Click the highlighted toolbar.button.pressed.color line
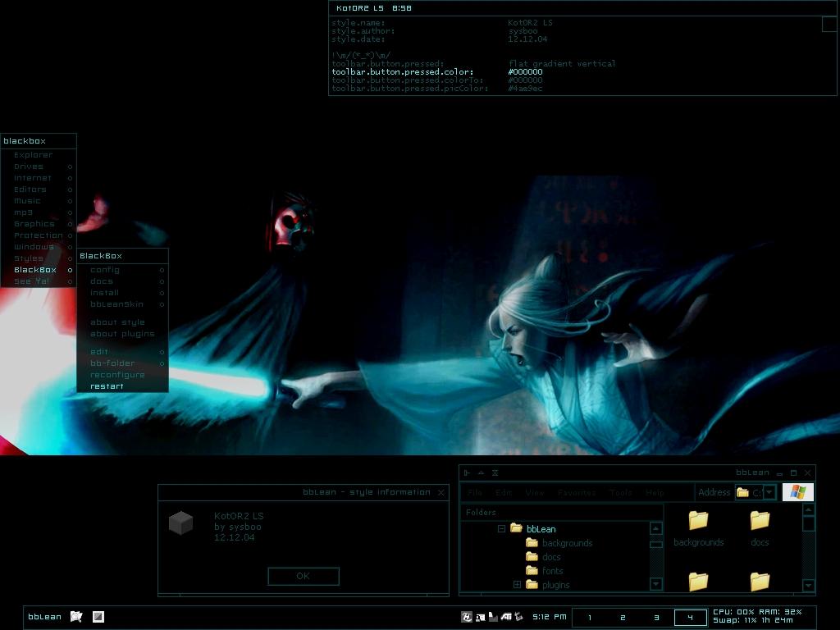Viewport: 840px width, 630px height. click(437, 72)
